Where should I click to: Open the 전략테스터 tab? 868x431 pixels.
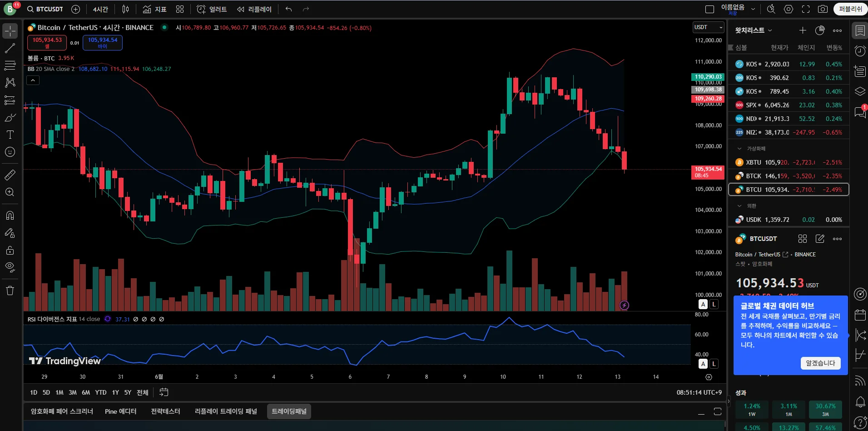pyautogui.click(x=165, y=411)
